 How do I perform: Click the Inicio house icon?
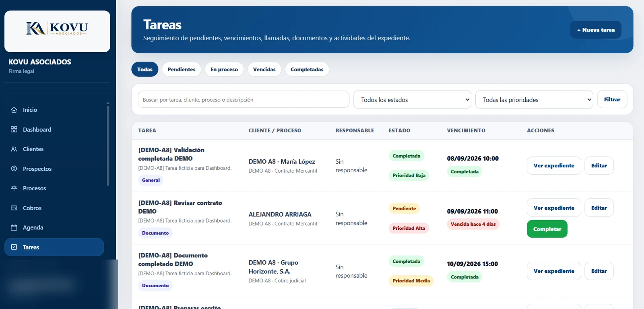(14, 110)
